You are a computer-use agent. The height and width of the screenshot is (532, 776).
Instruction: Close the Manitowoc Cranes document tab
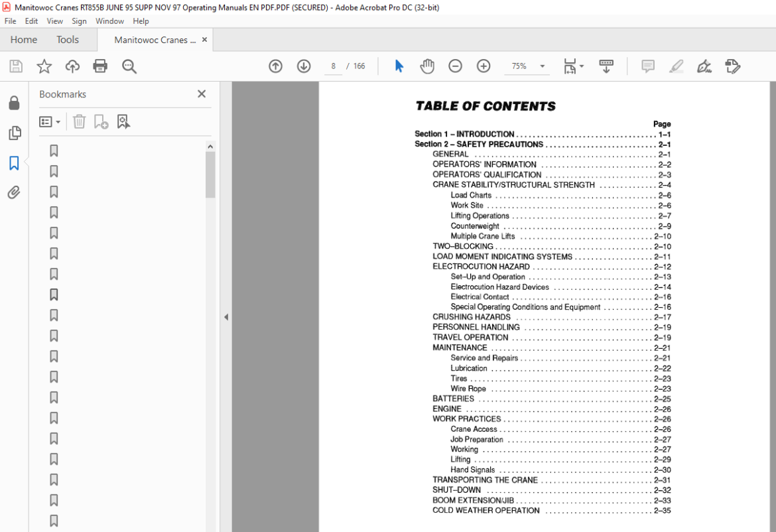(204, 40)
